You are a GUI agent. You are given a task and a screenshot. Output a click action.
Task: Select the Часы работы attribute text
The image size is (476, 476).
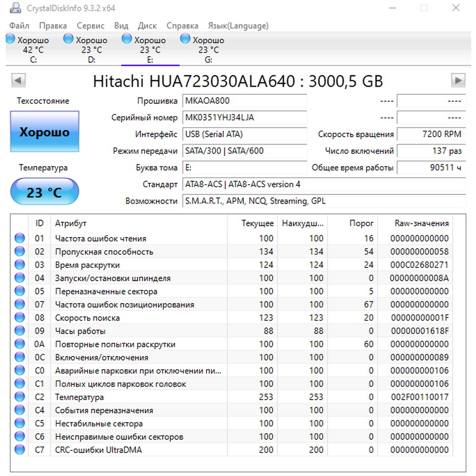click(80, 331)
